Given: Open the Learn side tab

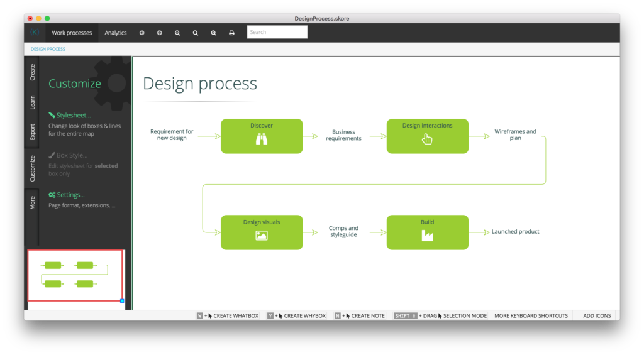Looking at the screenshot, I should tap(33, 102).
